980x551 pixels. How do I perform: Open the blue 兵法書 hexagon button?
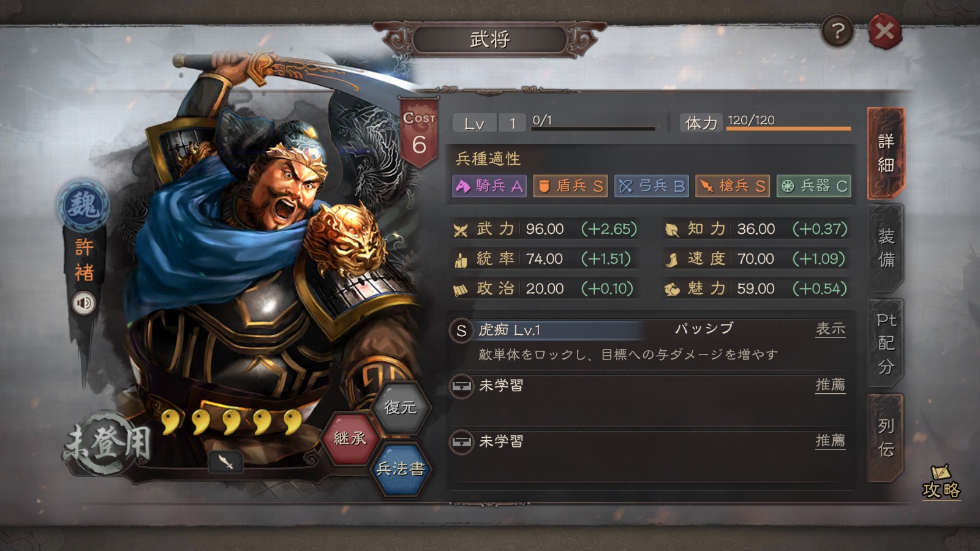click(x=400, y=469)
